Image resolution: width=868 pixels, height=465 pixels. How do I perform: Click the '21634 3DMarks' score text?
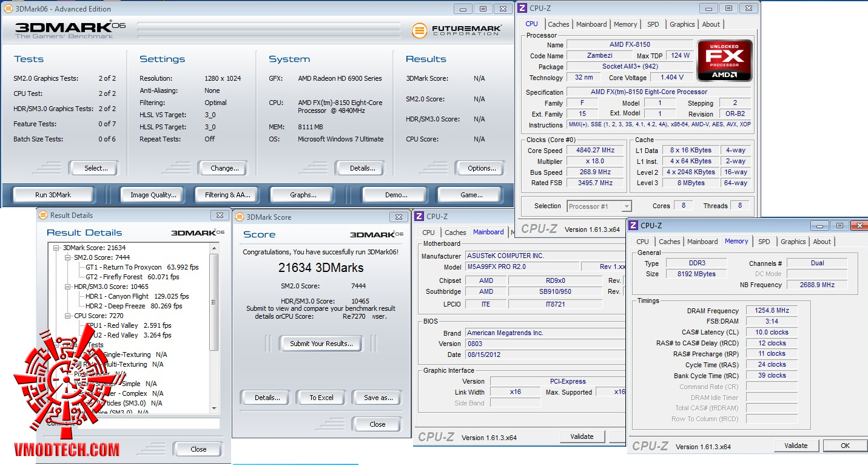click(321, 268)
